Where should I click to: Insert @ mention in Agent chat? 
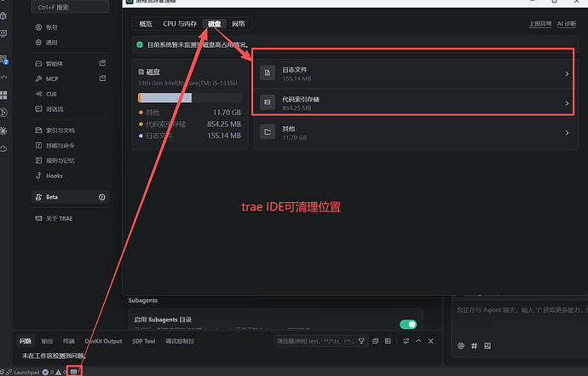click(461, 345)
